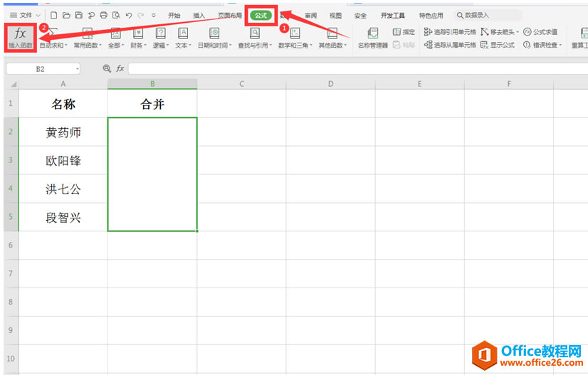Select column C header
Image resolution: width=588 pixels, height=375 pixels.
(x=241, y=84)
